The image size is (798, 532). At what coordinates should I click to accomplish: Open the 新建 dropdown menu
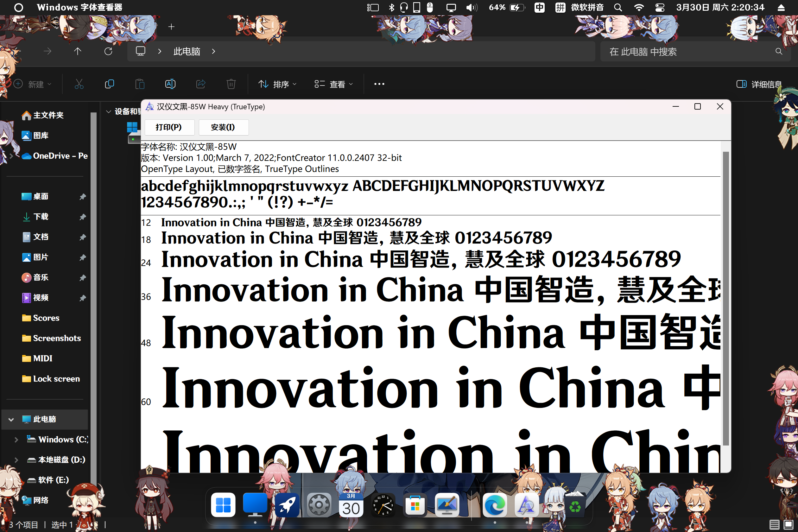pos(33,84)
